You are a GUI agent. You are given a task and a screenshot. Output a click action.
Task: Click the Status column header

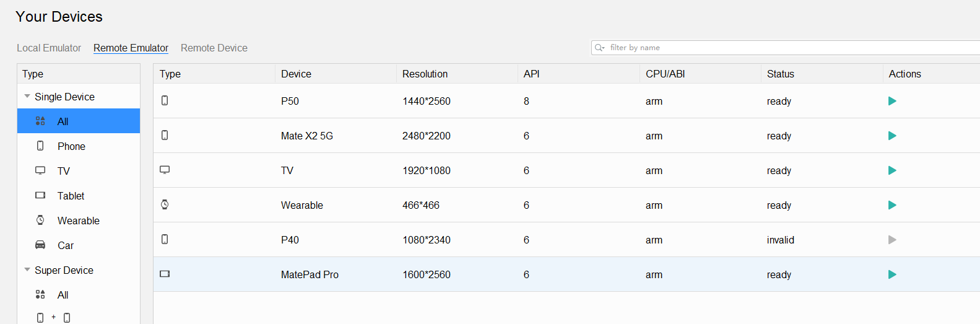pyautogui.click(x=780, y=74)
